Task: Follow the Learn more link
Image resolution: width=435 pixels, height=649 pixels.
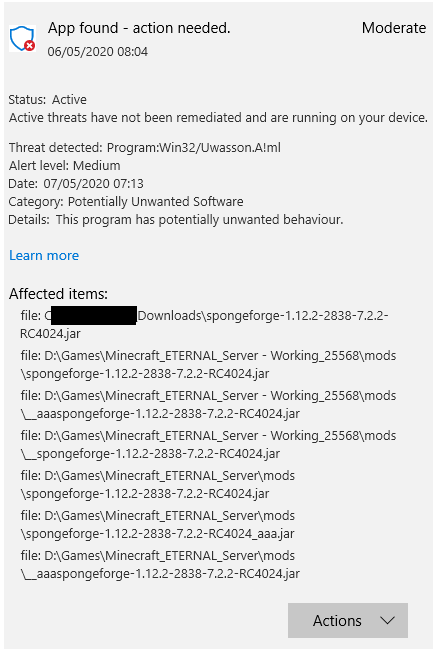Action: (44, 255)
